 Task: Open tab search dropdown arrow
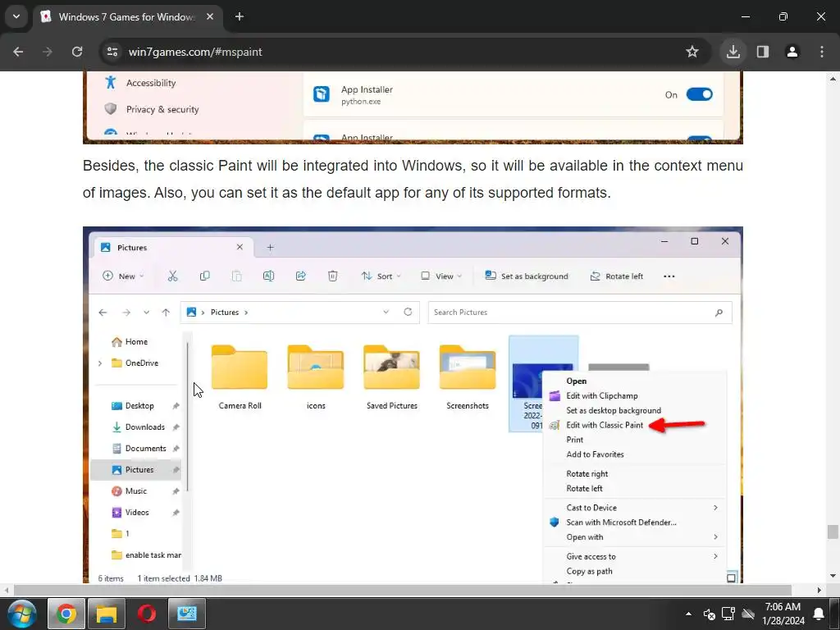click(x=16, y=16)
